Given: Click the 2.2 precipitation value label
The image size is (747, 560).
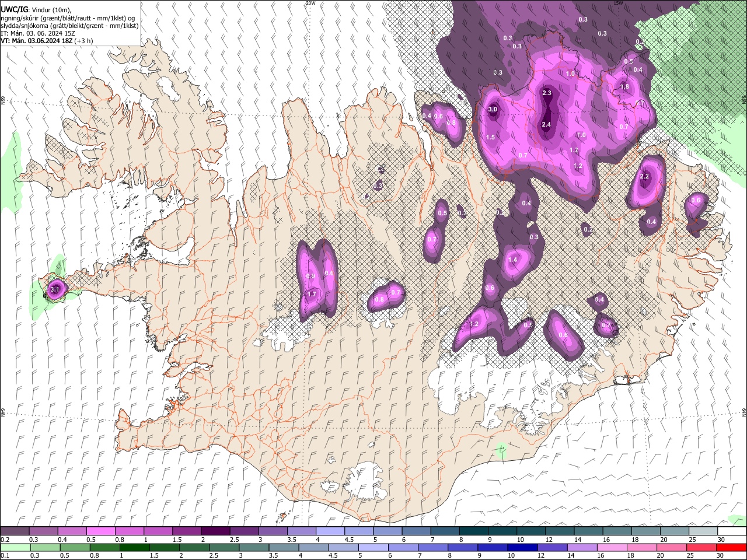Looking at the screenshot, I should coord(644,177).
